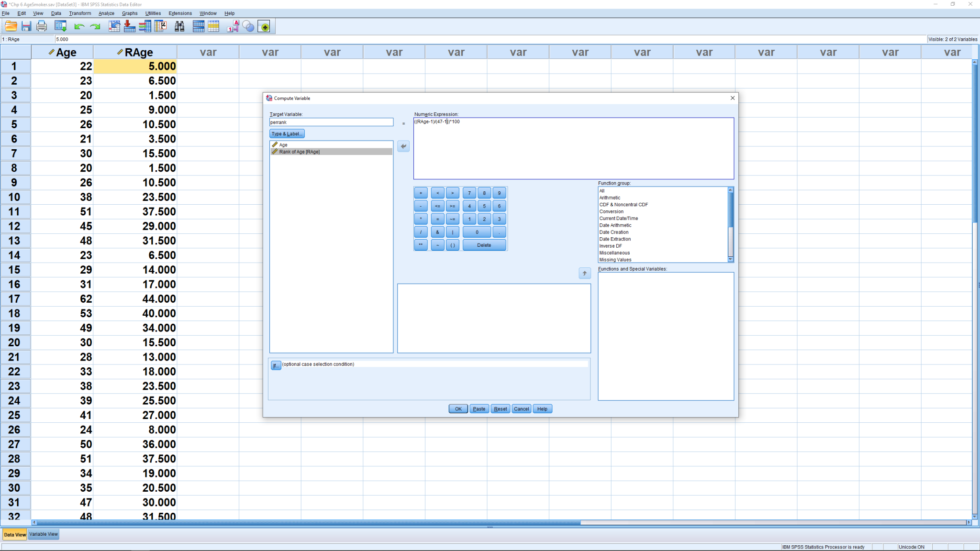
Task: Click the Go to Variable icon with red arrow
Action: pyautogui.click(x=129, y=26)
